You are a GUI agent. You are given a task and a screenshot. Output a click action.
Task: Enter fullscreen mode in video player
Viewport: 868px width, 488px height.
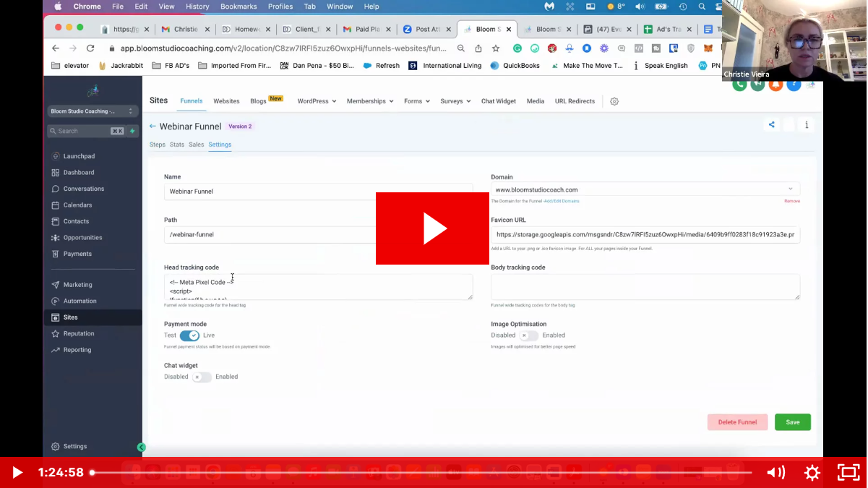click(848, 473)
